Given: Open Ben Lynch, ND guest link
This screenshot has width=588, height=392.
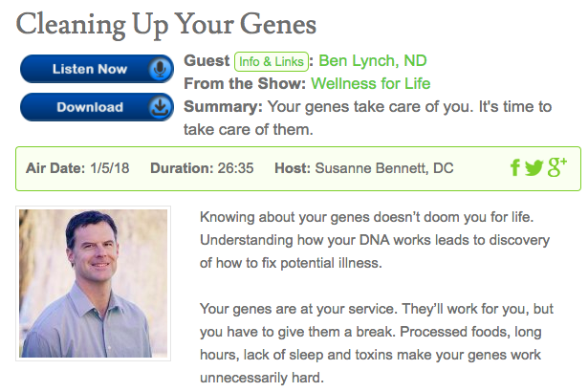Looking at the screenshot, I should (373, 61).
